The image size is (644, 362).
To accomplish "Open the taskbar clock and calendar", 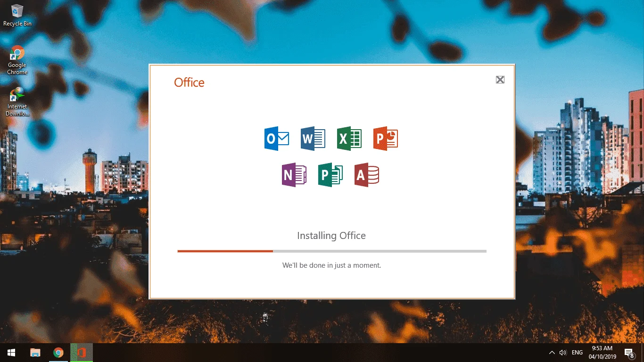I will [602, 353].
